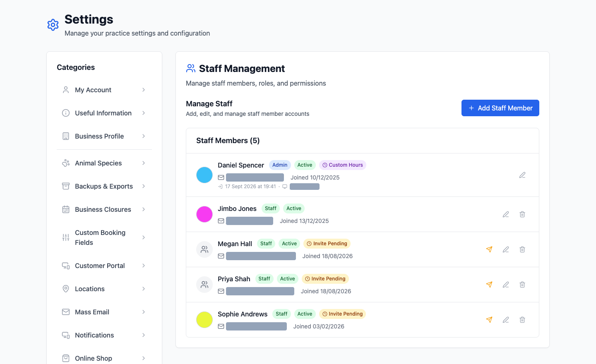The image size is (596, 364).
Task: Expand the My Account chevron
Action: (x=144, y=90)
